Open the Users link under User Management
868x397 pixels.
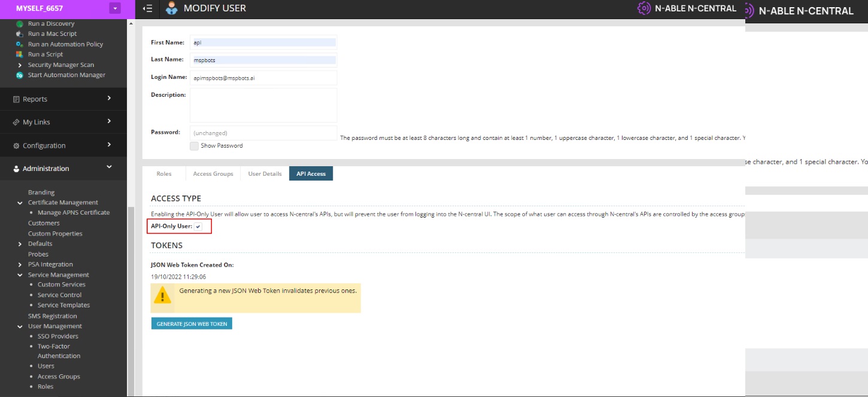click(x=45, y=366)
